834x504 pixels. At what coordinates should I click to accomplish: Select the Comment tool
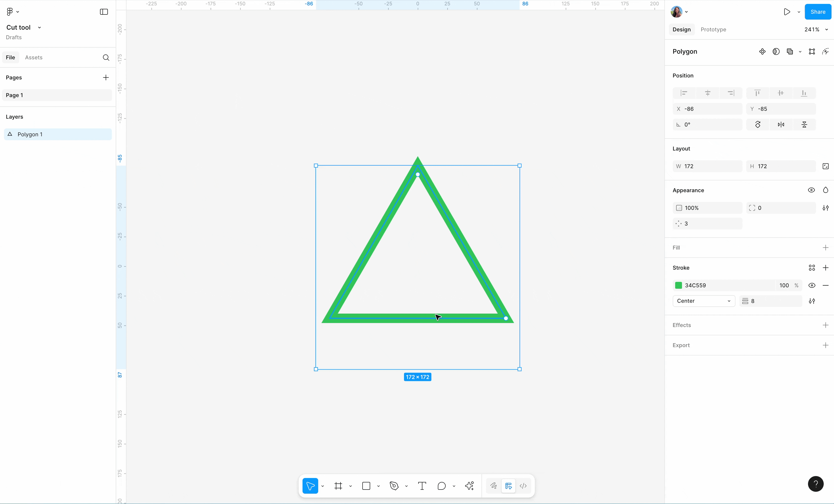pyautogui.click(x=441, y=486)
